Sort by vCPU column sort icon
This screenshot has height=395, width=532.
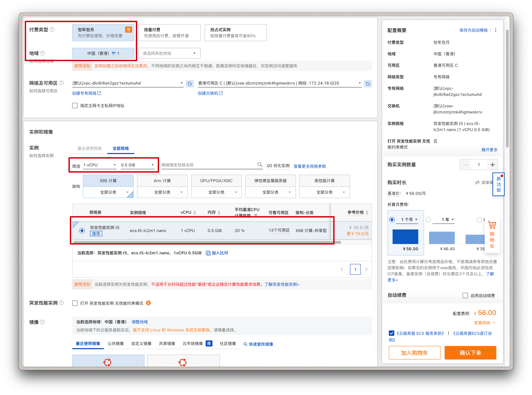coord(195,212)
